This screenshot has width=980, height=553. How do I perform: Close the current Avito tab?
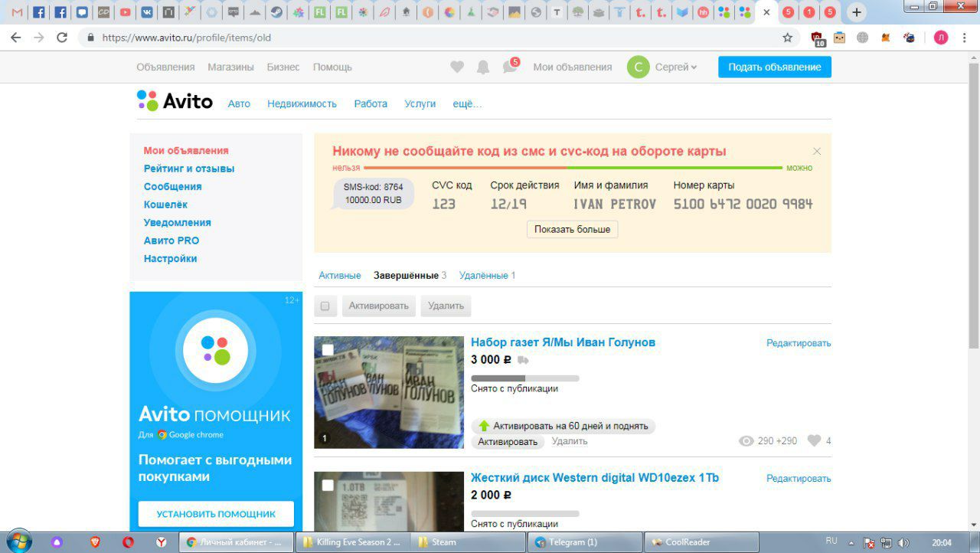[x=765, y=12]
